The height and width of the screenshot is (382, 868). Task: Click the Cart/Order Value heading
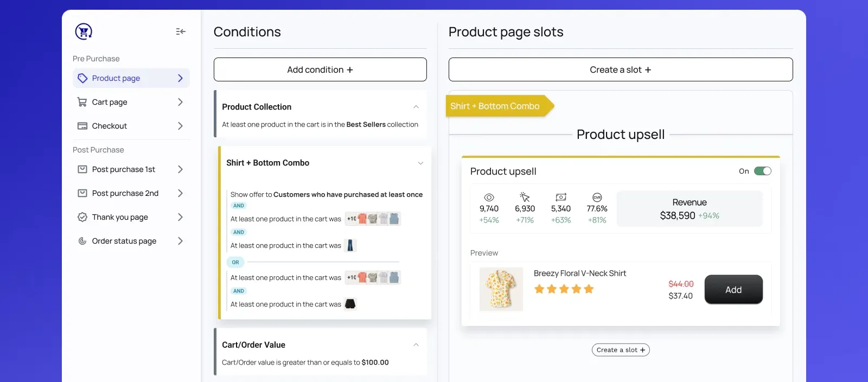[x=253, y=345]
